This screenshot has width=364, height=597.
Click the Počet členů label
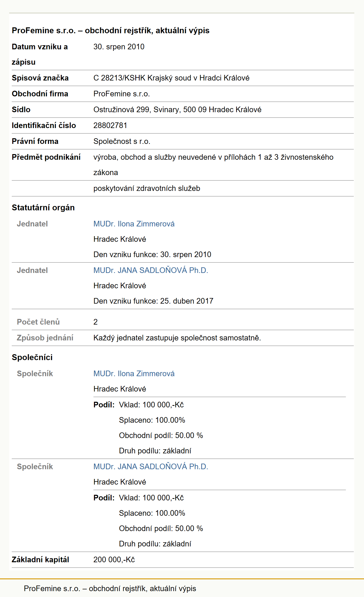click(x=38, y=322)
